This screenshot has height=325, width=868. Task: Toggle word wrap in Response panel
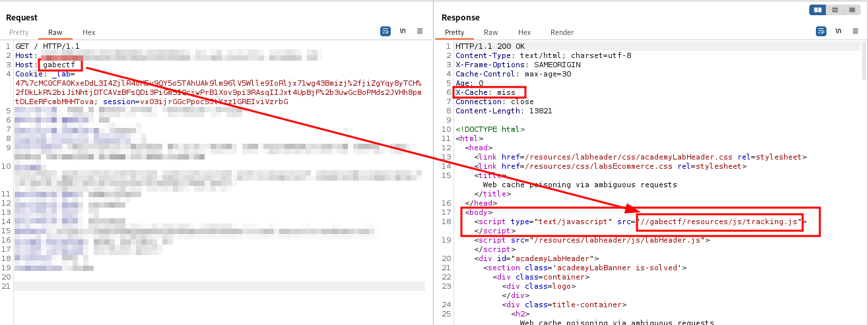821,31
